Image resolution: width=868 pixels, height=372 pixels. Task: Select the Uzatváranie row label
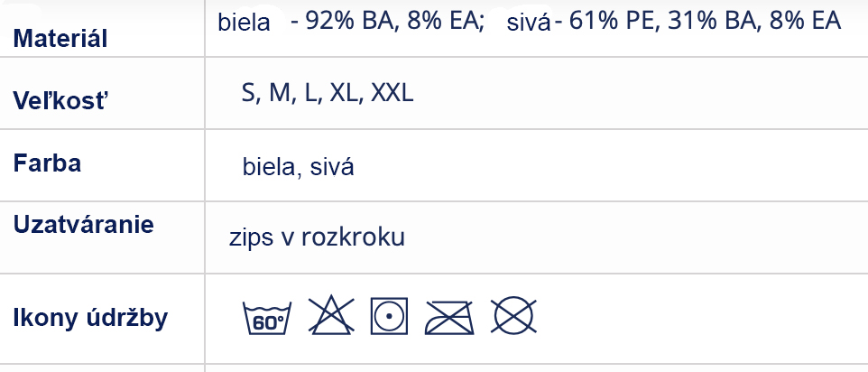[84, 226]
